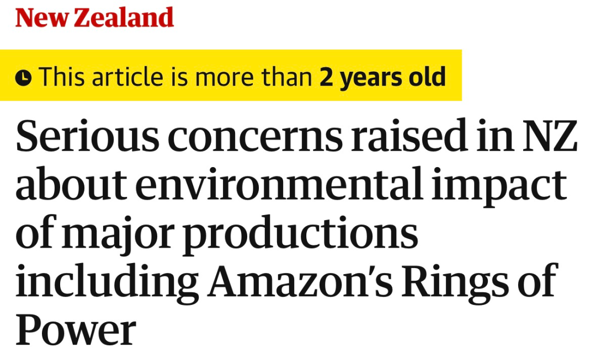Click the word 'Power' on the last line
Viewport: 596px width, 364px height.
click(x=76, y=329)
